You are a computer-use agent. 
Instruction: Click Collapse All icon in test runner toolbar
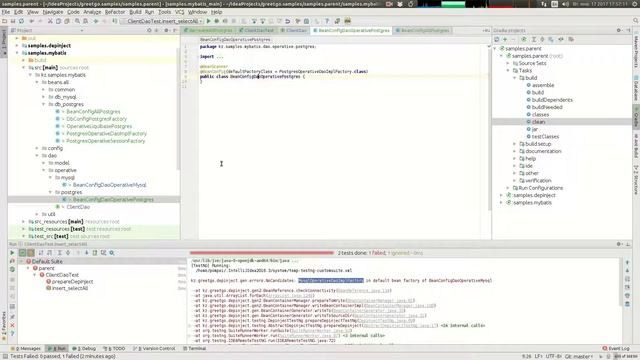coord(68,253)
